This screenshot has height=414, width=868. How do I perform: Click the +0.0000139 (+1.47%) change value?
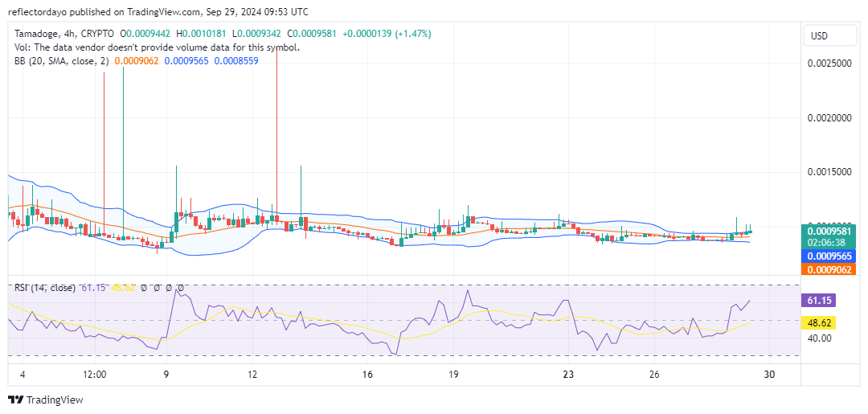(x=387, y=34)
